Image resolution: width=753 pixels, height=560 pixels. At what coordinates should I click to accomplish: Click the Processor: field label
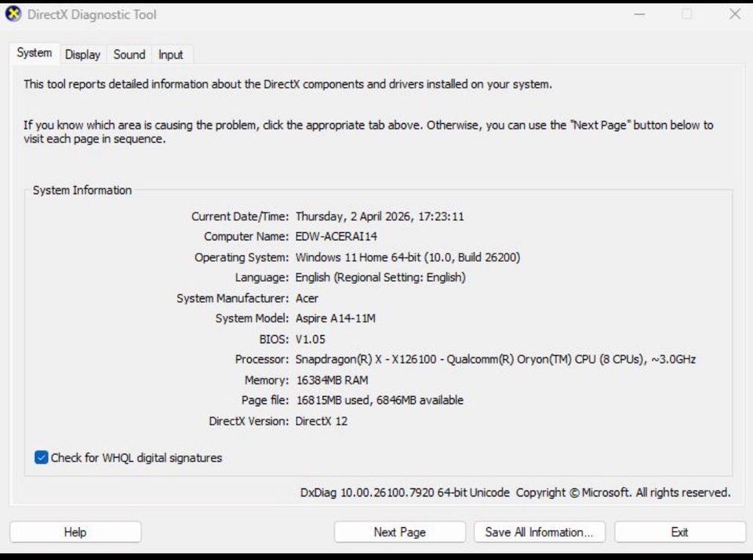(x=262, y=359)
